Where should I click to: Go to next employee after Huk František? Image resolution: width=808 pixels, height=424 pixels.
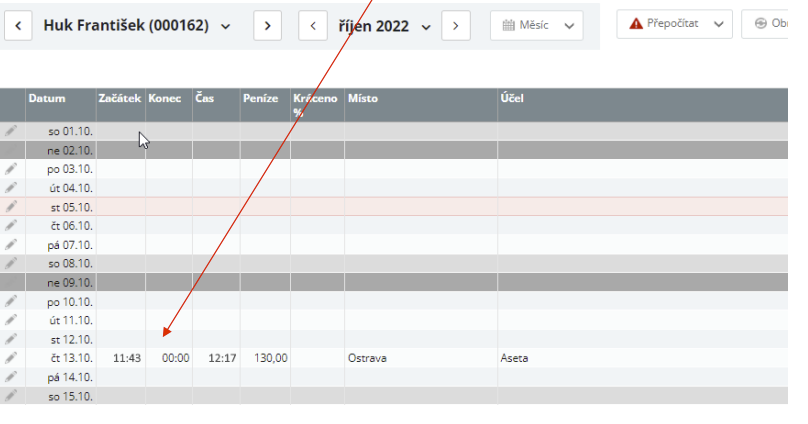click(267, 26)
